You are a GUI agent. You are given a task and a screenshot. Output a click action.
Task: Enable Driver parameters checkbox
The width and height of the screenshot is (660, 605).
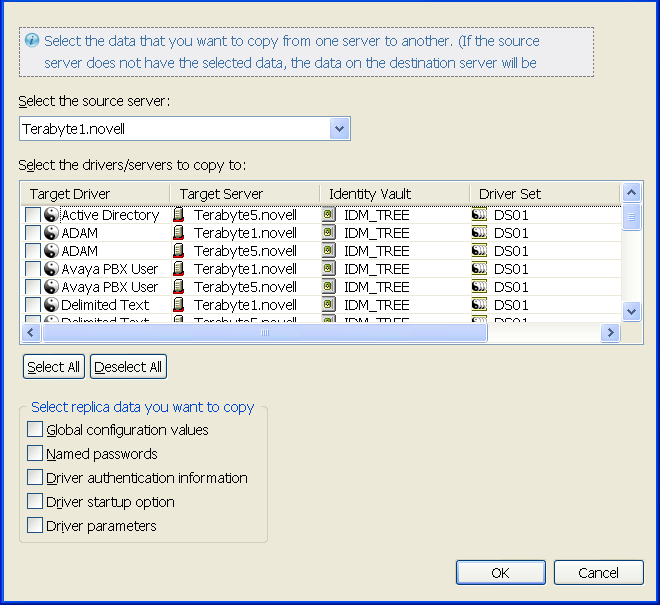(x=35, y=525)
